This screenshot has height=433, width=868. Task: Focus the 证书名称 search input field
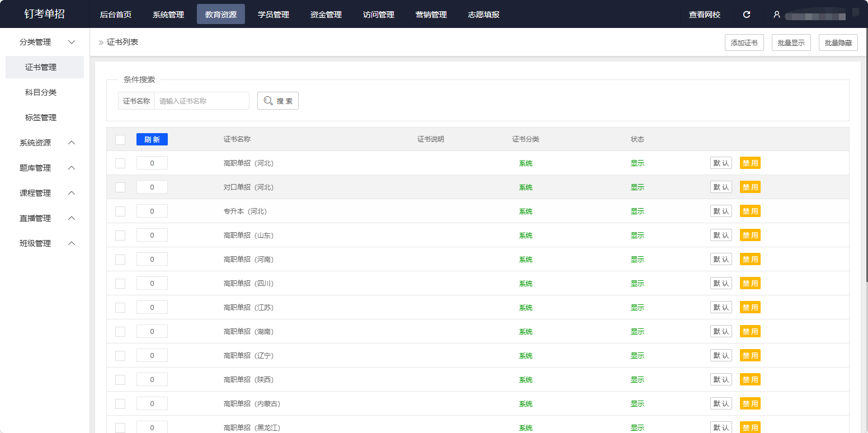202,101
